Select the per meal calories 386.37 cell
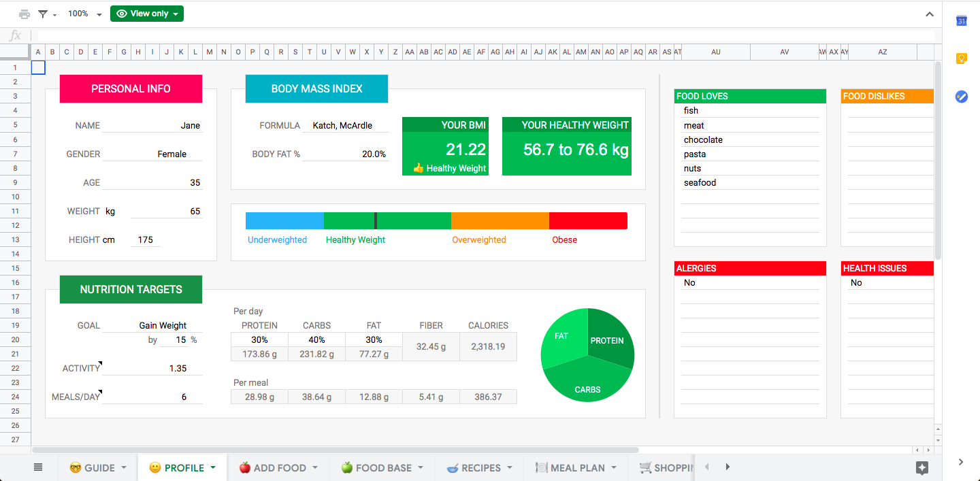 click(x=488, y=397)
